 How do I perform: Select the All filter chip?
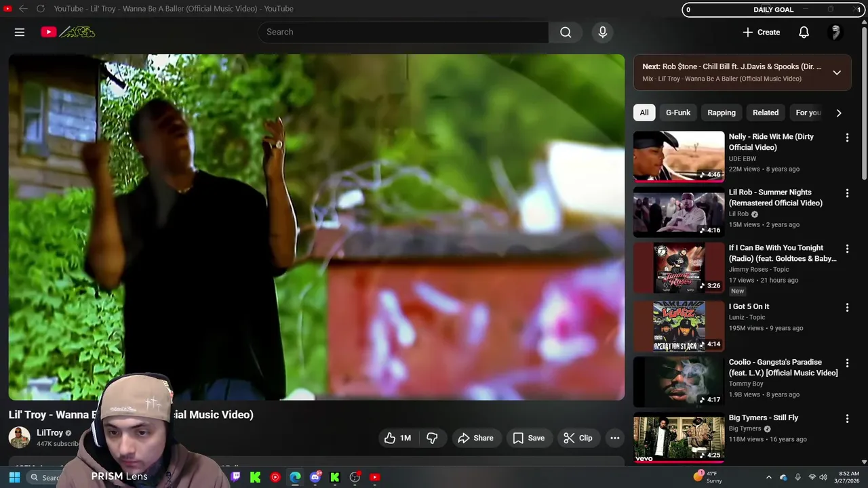point(644,113)
